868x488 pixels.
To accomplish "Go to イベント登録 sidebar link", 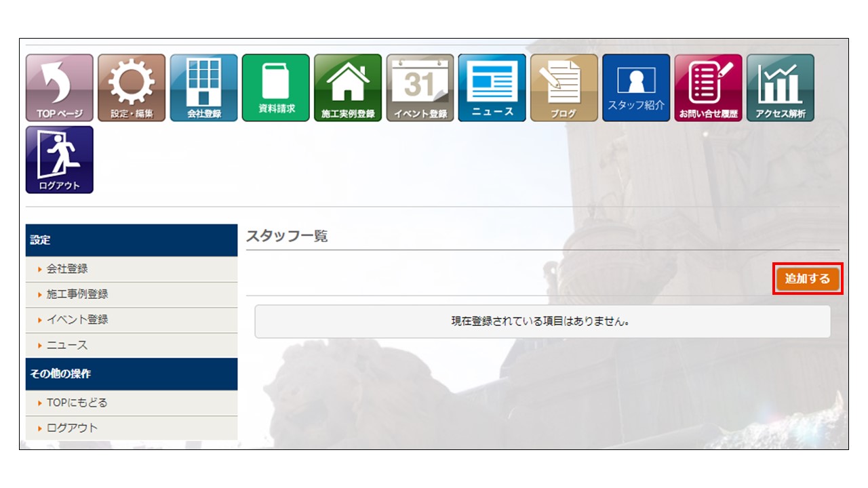I will point(77,319).
